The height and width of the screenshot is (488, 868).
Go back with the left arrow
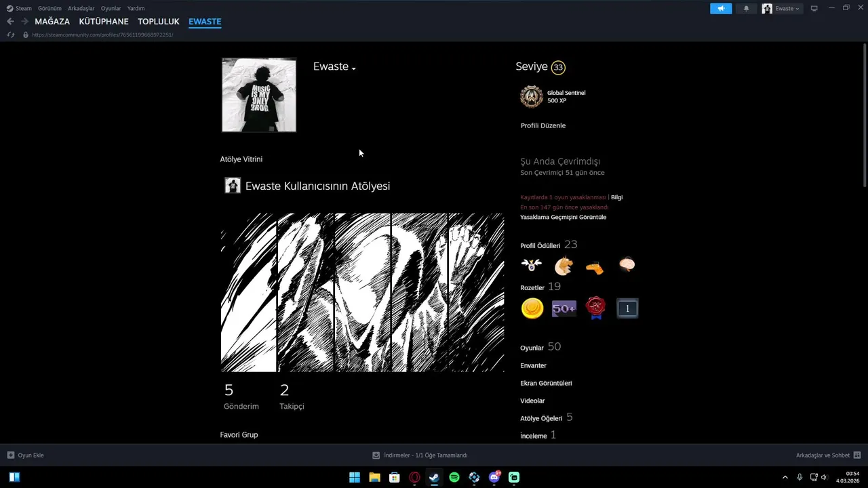(x=10, y=22)
